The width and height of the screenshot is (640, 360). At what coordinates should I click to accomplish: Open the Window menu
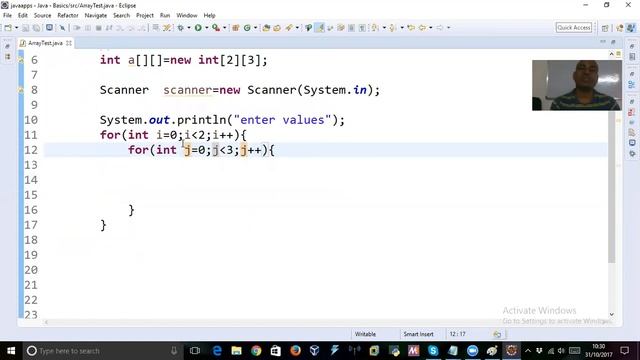point(187,16)
